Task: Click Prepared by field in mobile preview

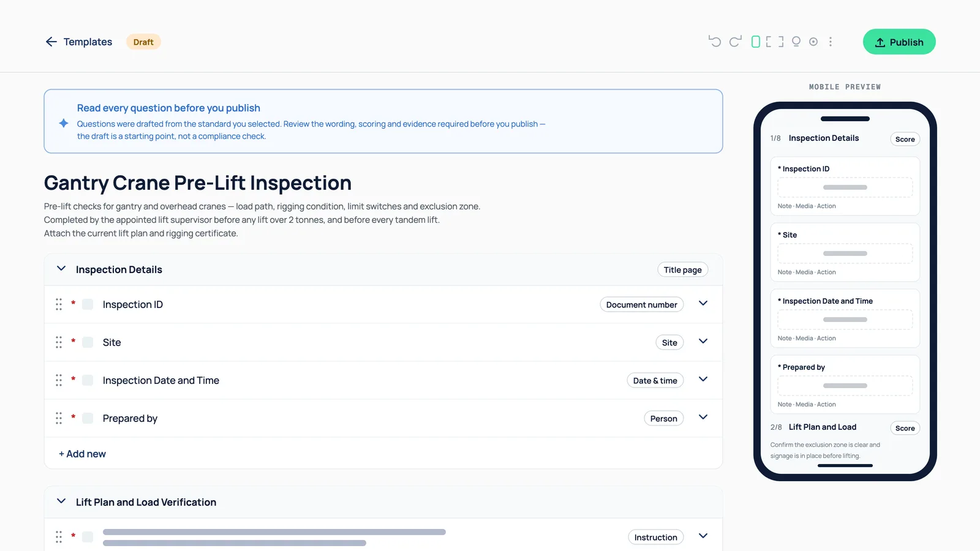Action: [x=845, y=386]
